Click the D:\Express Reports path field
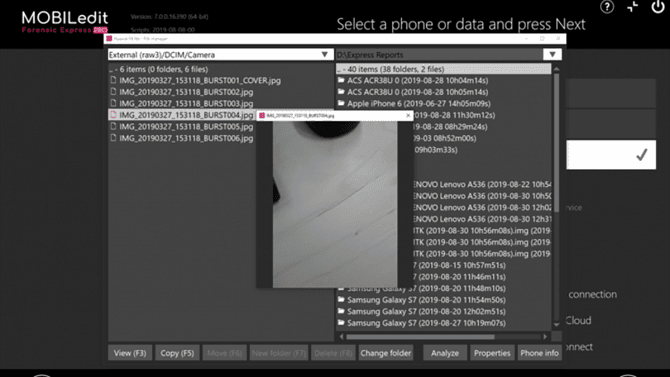The height and width of the screenshot is (377, 670). click(x=440, y=55)
